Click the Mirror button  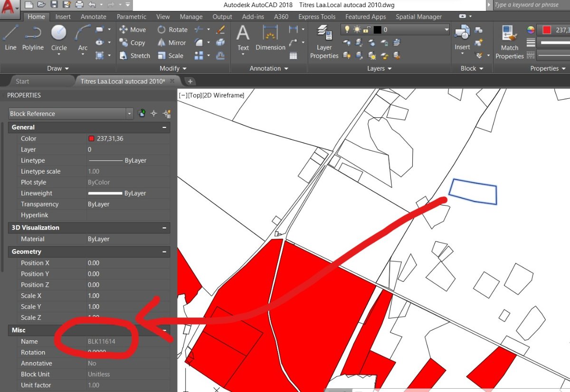click(x=171, y=43)
